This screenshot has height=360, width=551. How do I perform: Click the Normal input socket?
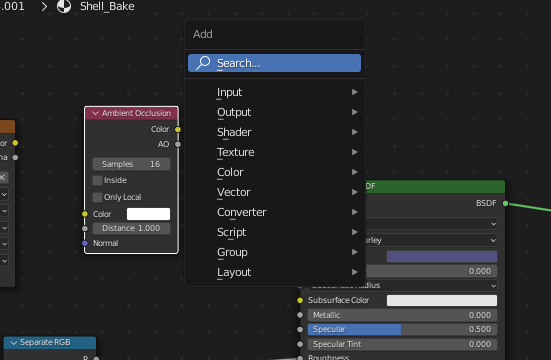click(x=85, y=243)
